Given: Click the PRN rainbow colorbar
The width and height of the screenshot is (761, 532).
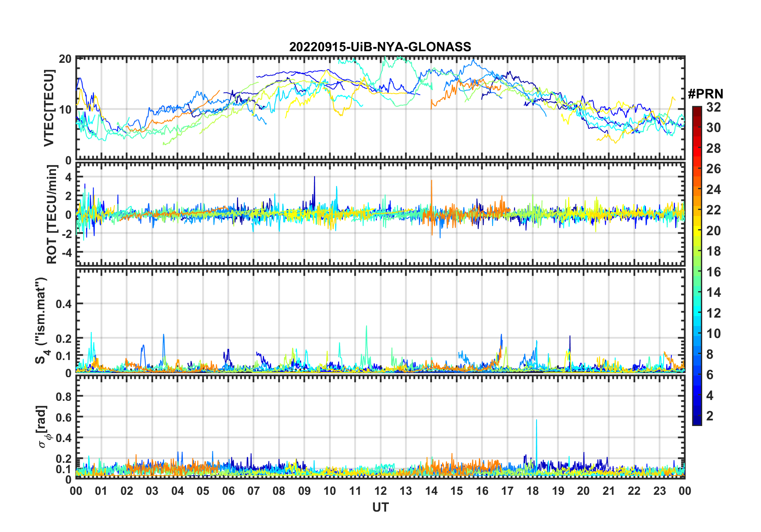Looking at the screenshot, I should tap(697, 266).
